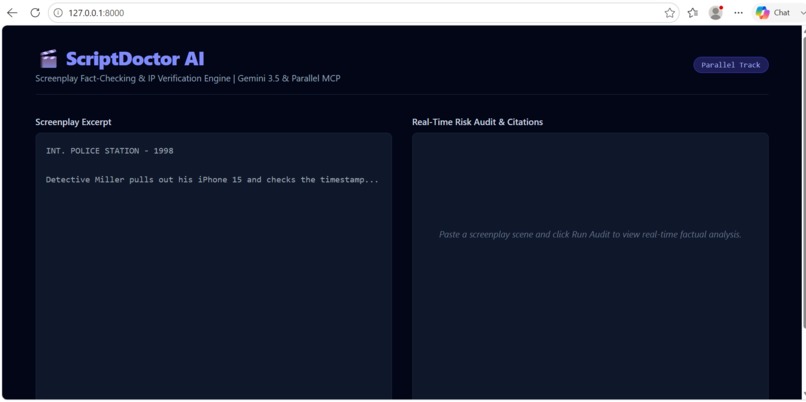Reload the page with refresh icon
This screenshot has height=402, width=806.
pyautogui.click(x=35, y=13)
